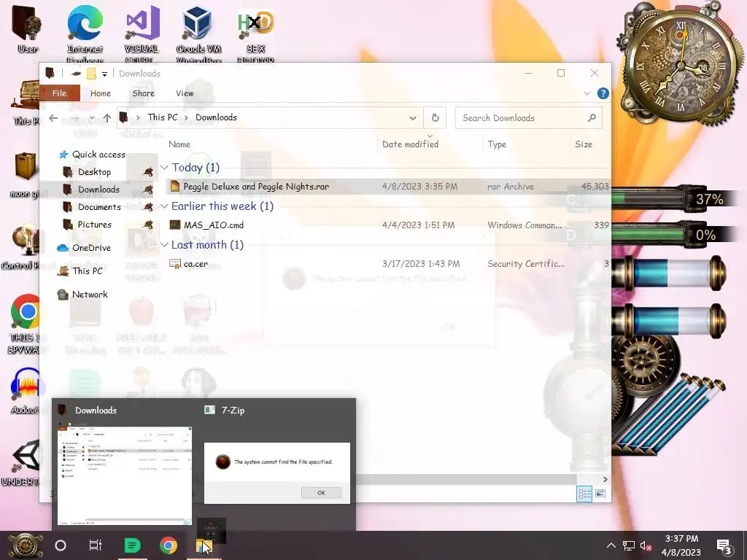This screenshot has height=560, width=747.
Task: Open the green notes app on taskbar
Action: 132,545
